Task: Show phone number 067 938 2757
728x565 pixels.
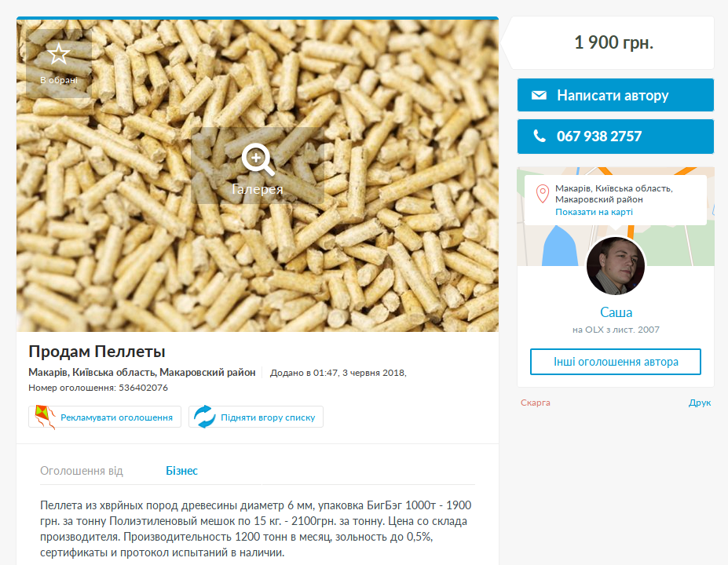Action: [x=615, y=137]
